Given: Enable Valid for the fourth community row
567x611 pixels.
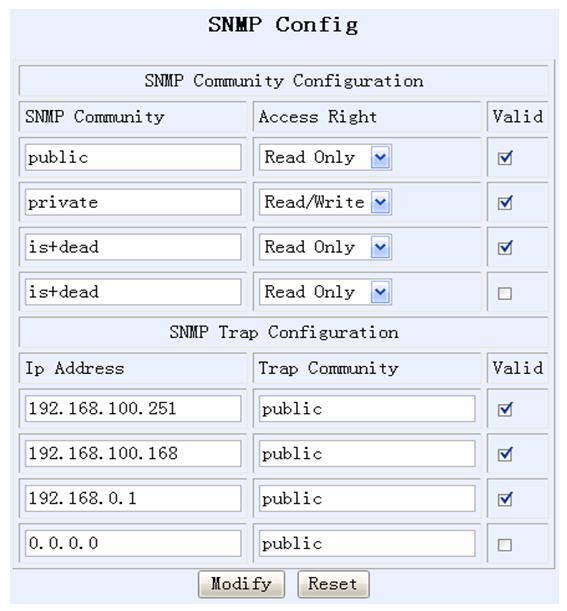Looking at the screenshot, I should [505, 293].
